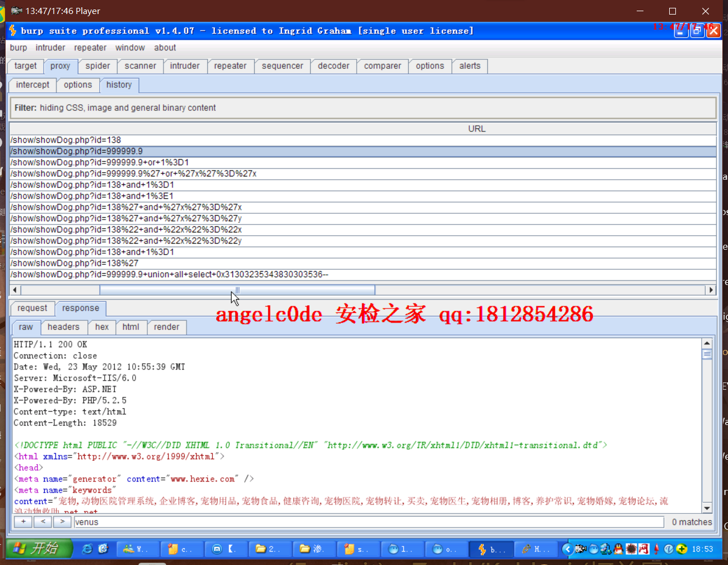Select row showDog.php?id=138
This screenshot has width=728, height=565.
click(x=363, y=140)
